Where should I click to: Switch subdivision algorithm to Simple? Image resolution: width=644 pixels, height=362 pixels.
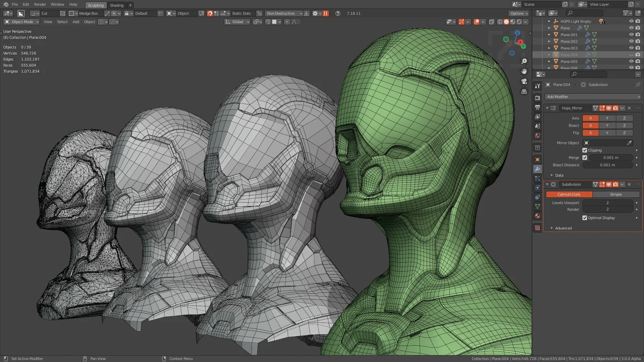[616, 194]
